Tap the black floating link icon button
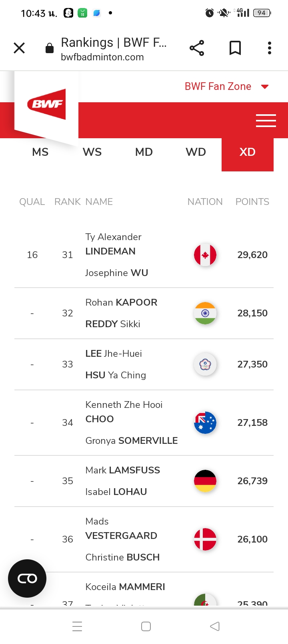Viewport: 288px width, 644px height. 27,578
